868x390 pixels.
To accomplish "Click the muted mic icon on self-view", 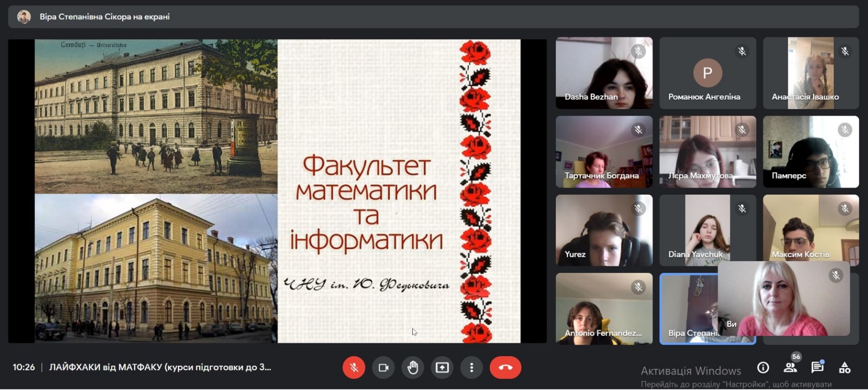I will [x=836, y=275].
